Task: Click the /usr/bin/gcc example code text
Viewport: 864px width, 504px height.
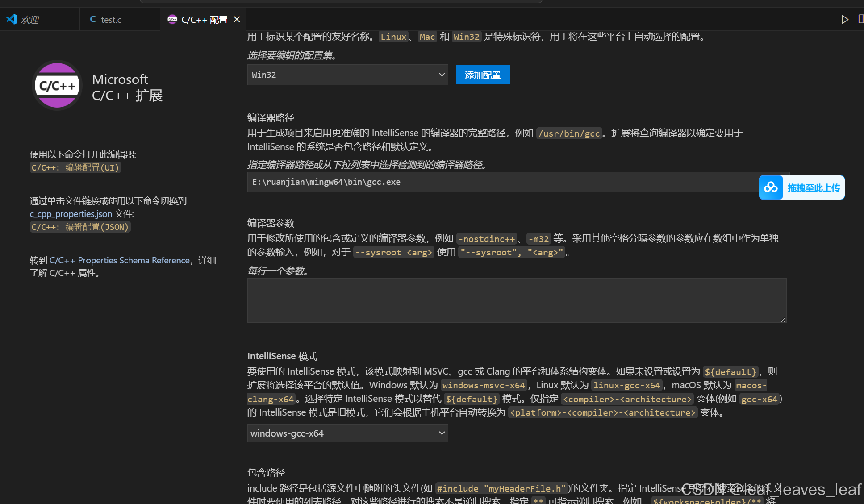Action: (x=569, y=133)
